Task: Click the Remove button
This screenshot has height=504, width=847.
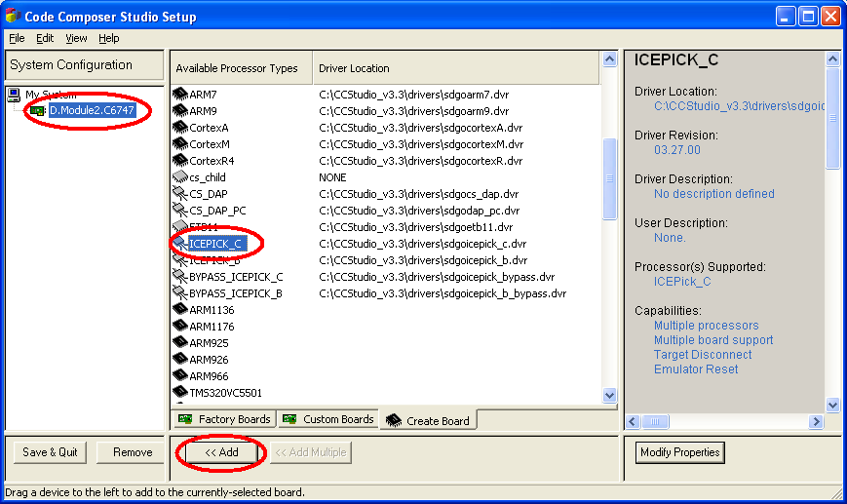Action: tap(133, 452)
